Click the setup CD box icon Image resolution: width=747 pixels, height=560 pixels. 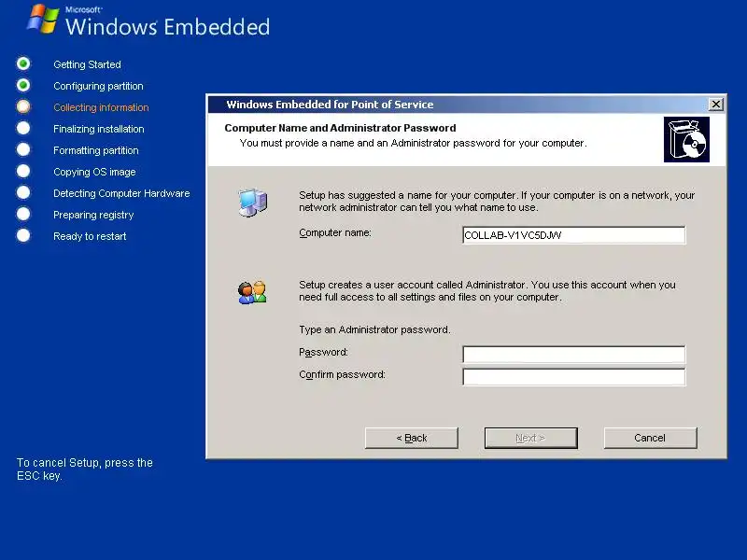(686, 139)
